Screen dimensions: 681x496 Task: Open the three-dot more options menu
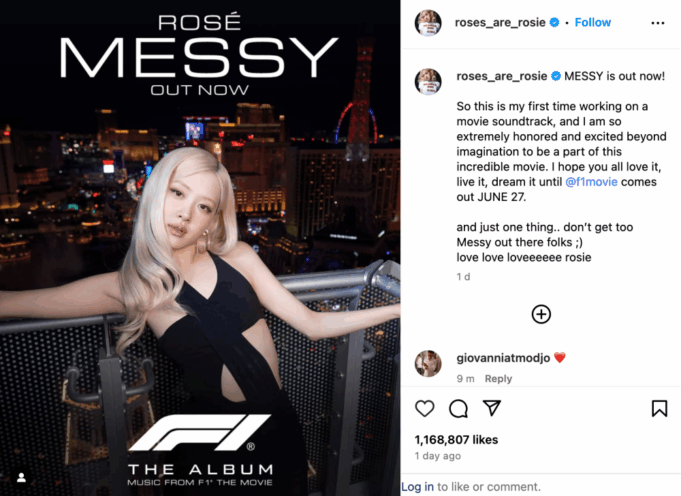(x=658, y=23)
